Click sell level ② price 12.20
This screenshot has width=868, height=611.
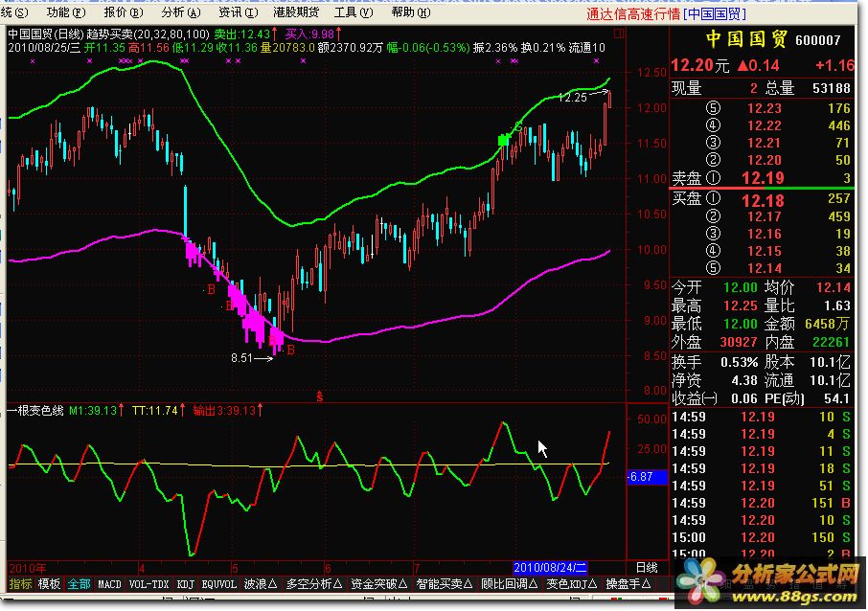pos(764,160)
